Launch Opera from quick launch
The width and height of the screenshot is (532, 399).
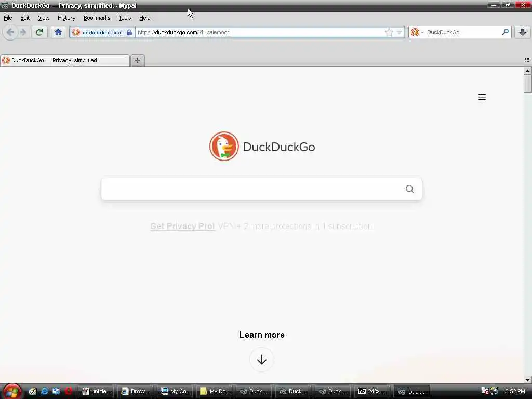click(x=68, y=391)
